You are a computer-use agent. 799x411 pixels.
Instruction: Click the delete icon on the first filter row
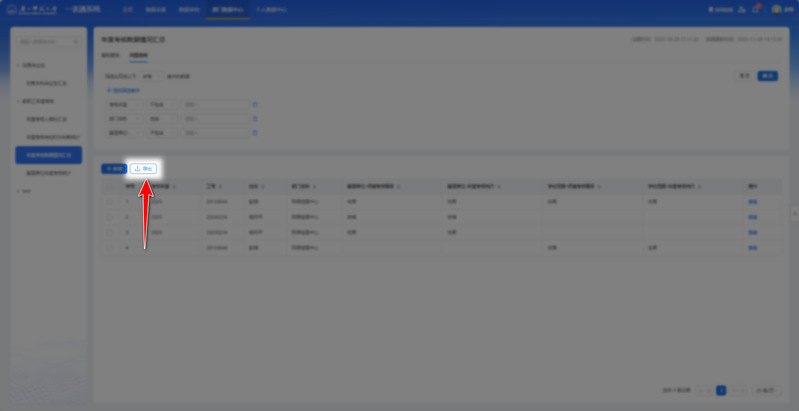(x=254, y=103)
